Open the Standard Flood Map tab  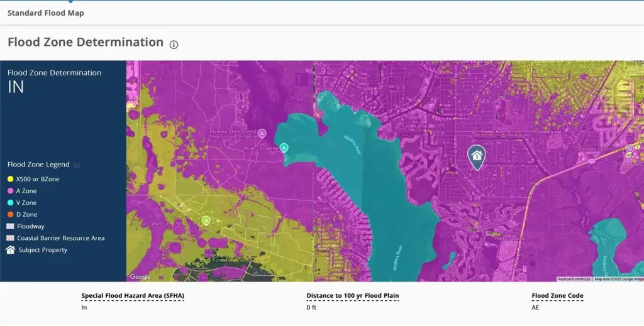point(45,13)
